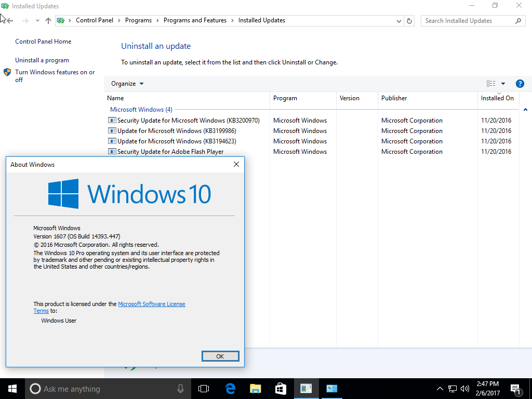Sort list by Installed On column header
Viewport: 532px width, 399px height.
click(498, 98)
